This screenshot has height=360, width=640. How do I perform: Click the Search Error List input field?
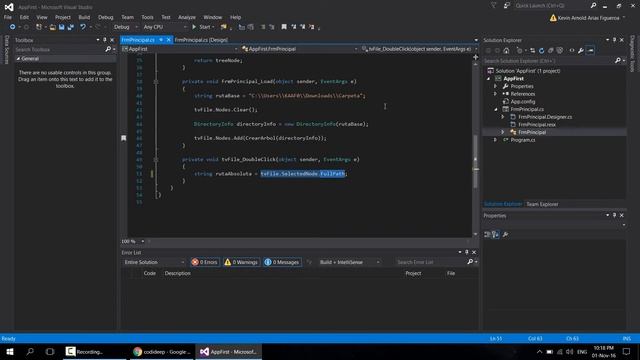[x=431, y=262]
